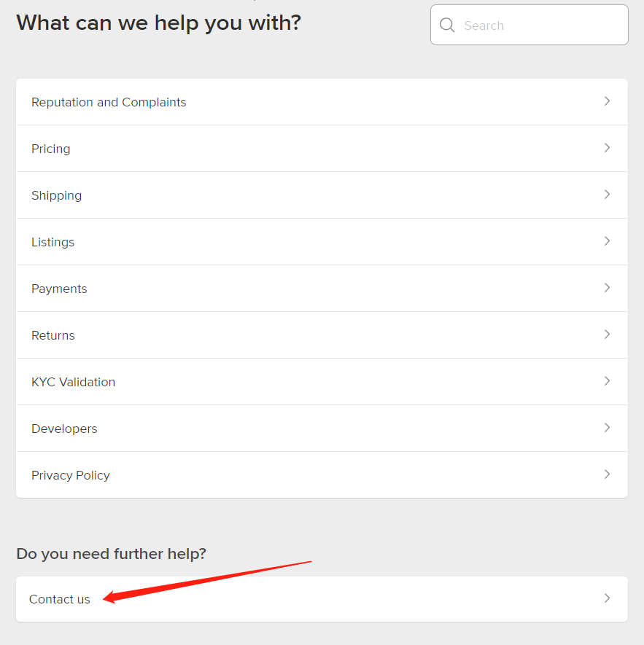
Task: Click the Payments row chevron
Action: pyautogui.click(x=607, y=288)
